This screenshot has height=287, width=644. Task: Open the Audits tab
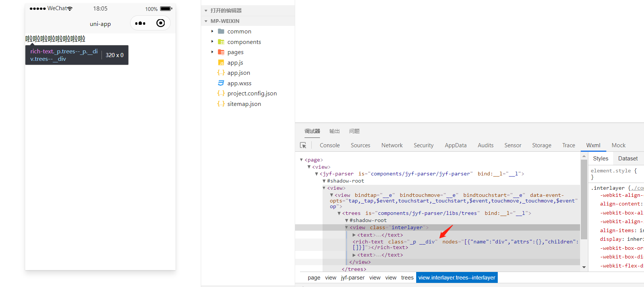click(486, 145)
